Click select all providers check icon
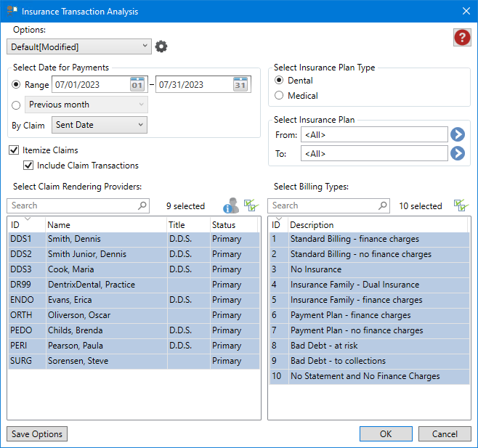478x448 pixels. click(251, 205)
